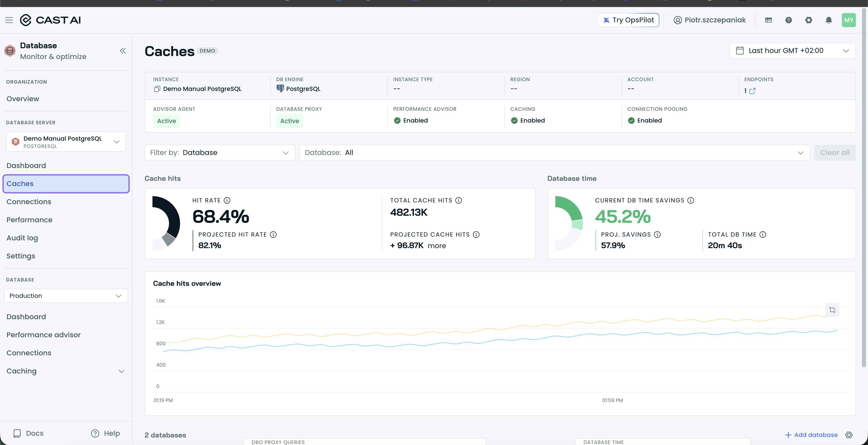This screenshot has width=868, height=445.
Task: Click the Clear all filters button
Action: (x=835, y=153)
